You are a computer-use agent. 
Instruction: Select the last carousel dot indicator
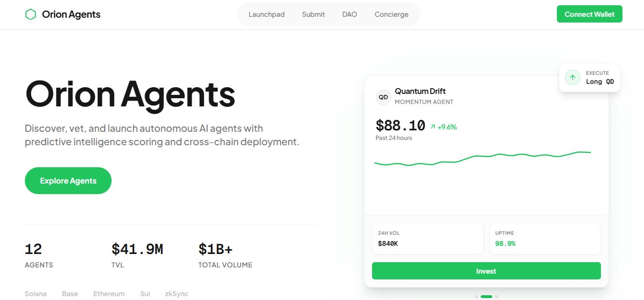(x=497, y=297)
